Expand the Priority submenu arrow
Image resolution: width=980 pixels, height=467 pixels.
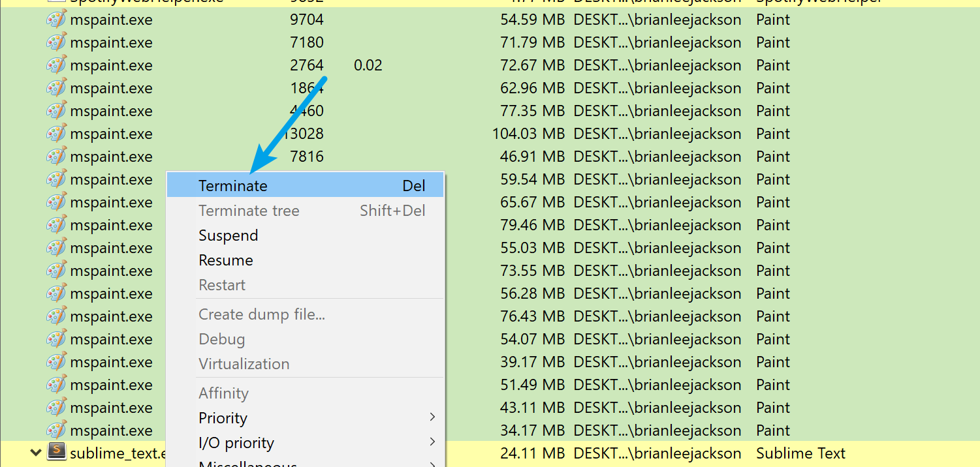(x=432, y=417)
